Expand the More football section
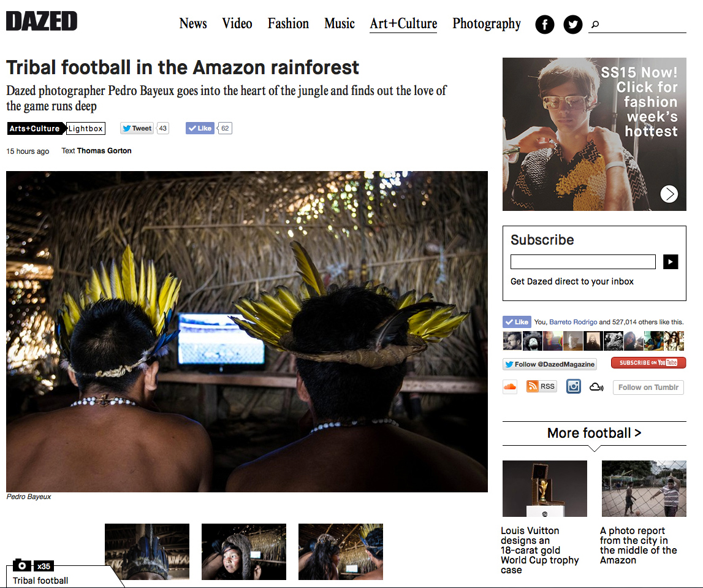Screen dimensions: 703x588 coord(594,433)
